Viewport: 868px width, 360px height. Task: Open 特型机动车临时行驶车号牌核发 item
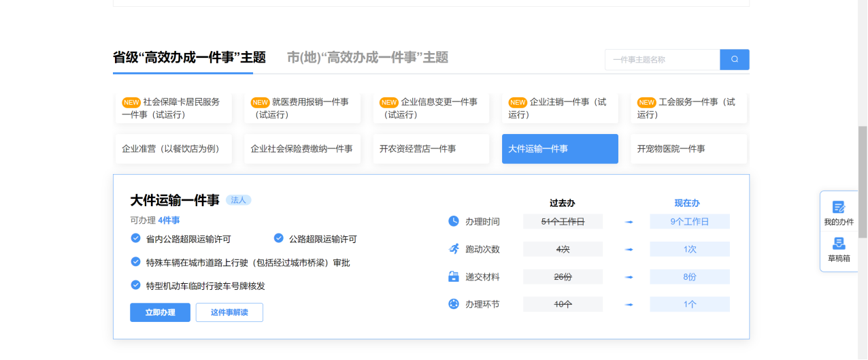click(x=205, y=286)
